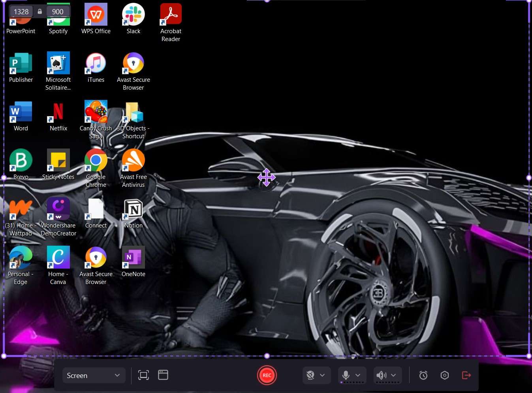Select Connect file shortcut
This screenshot has height=393, width=532.
[96, 213]
